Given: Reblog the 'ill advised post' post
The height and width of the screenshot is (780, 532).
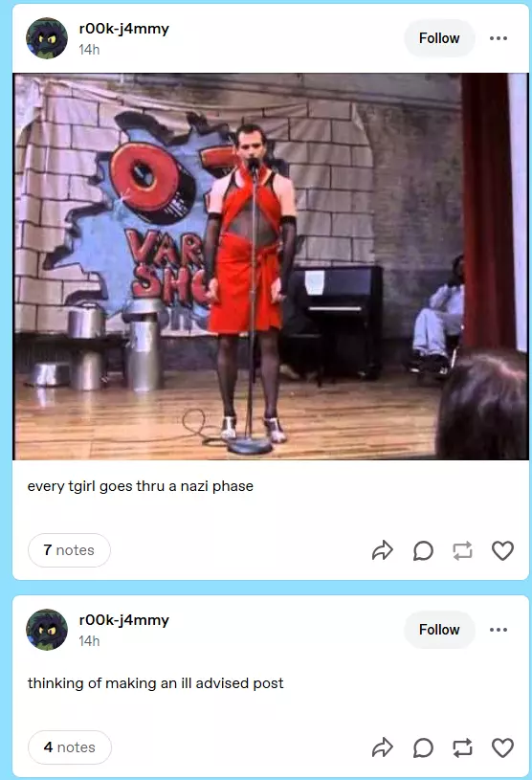Looking at the screenshot, I should tap(463, 747).
